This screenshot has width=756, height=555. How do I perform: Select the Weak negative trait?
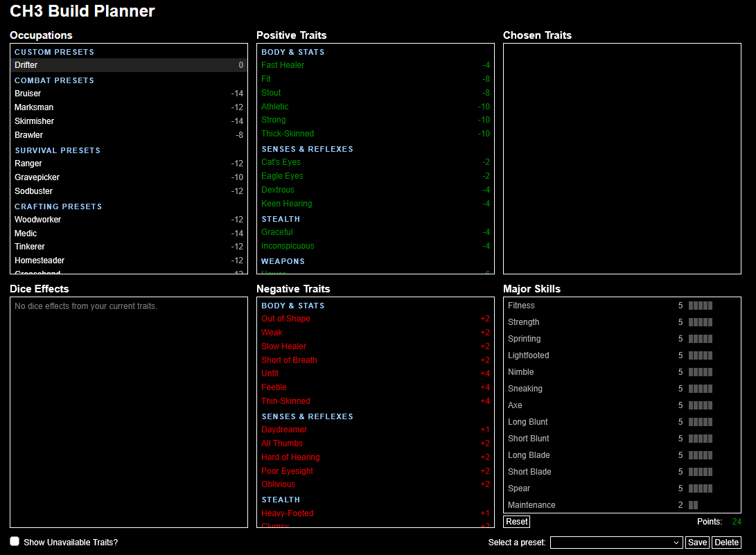coord(376,333)
